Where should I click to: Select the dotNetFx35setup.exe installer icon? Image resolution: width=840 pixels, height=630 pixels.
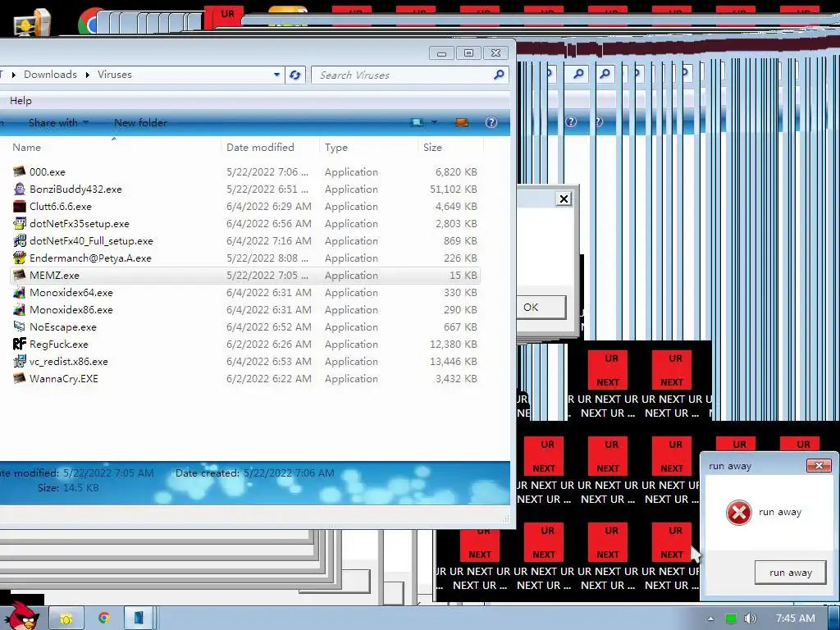(x=20, y=223)
